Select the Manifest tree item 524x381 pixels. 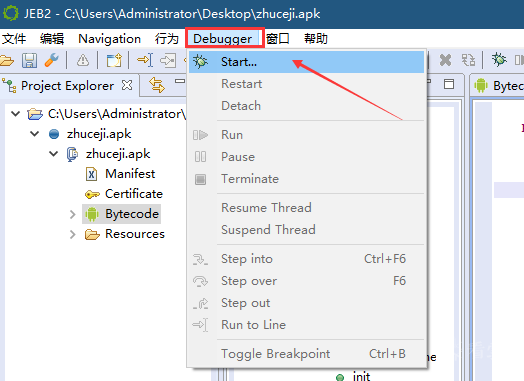(130, 174)
